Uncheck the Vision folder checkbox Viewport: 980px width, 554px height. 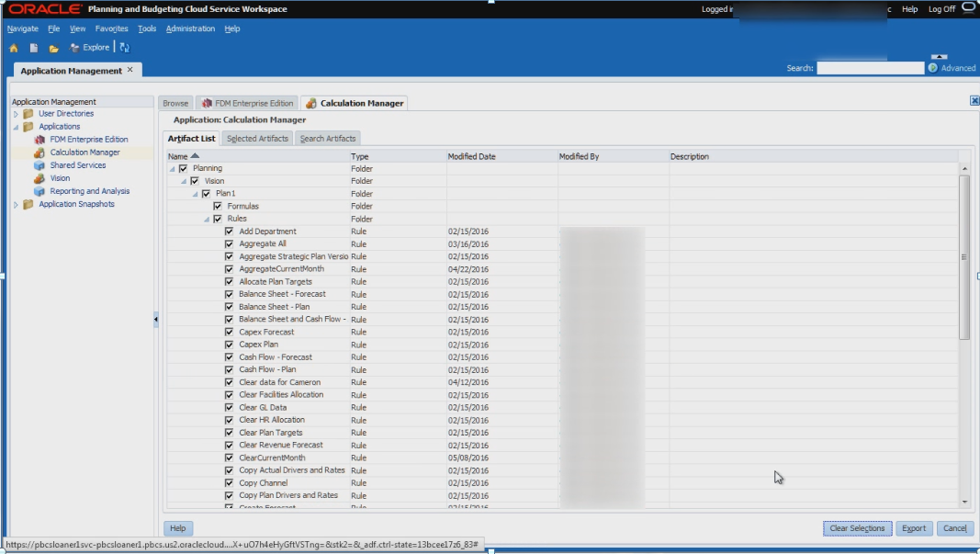pyautogui.click(x=195, y=181)
